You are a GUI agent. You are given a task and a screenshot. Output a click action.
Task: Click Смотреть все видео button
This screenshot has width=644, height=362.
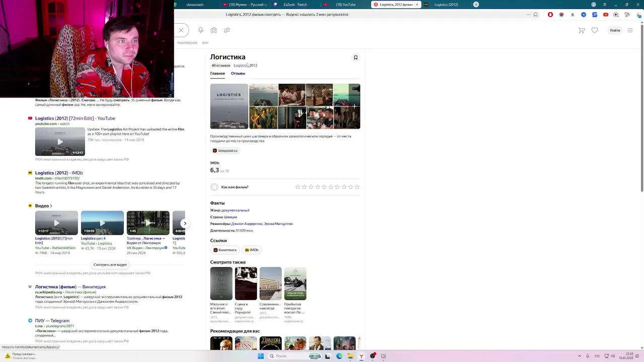tap(110, 264)
